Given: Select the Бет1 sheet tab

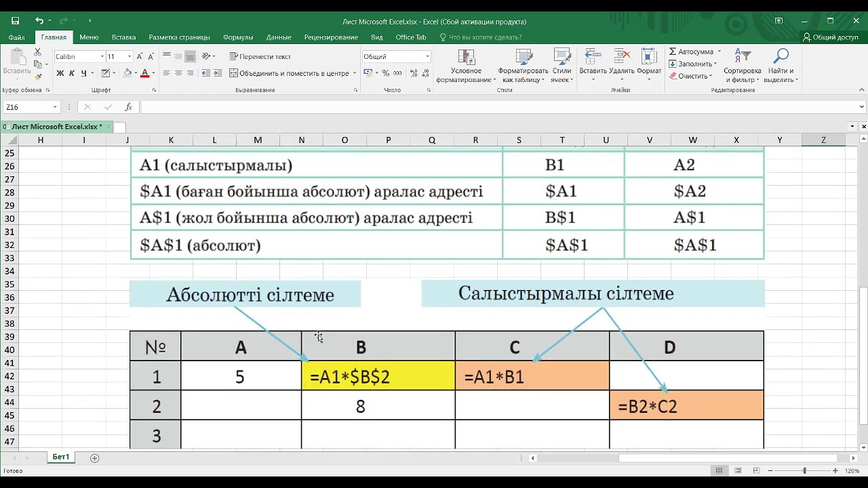Looking at the screenshot, I should tap(61, 457).
